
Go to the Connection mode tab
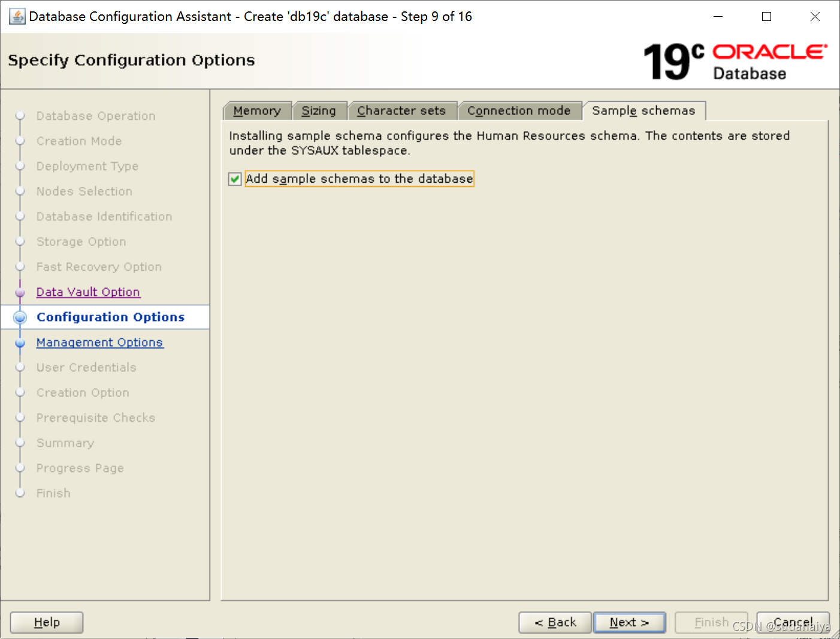point(519,111)
